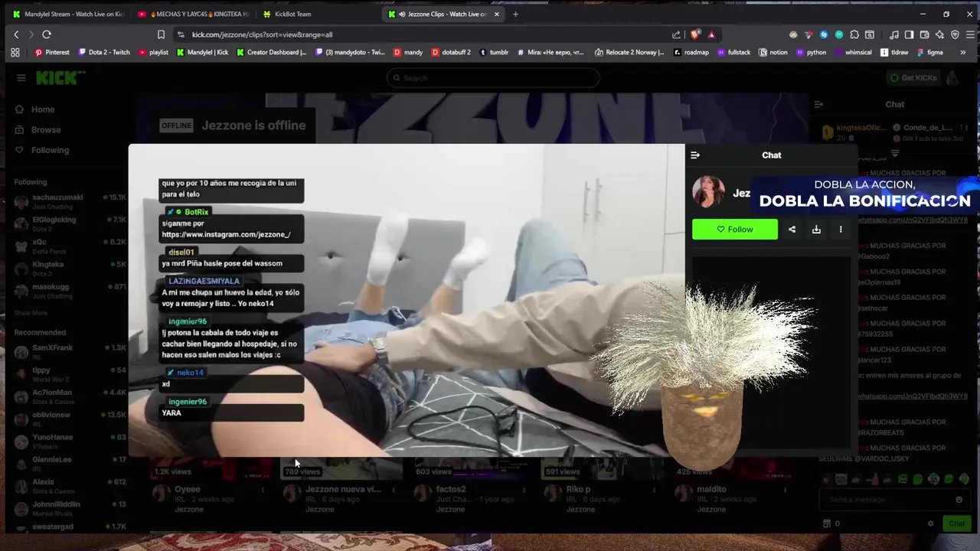Open sachauzumaki channel in Following list
The width and height of the screenshot is (980, 551).
[x=70, y=202]
